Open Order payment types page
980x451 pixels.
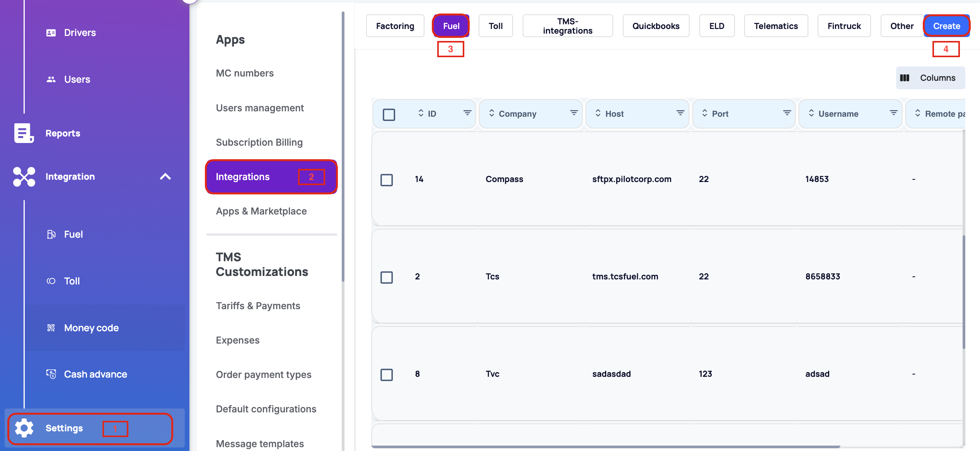(263, 374)
